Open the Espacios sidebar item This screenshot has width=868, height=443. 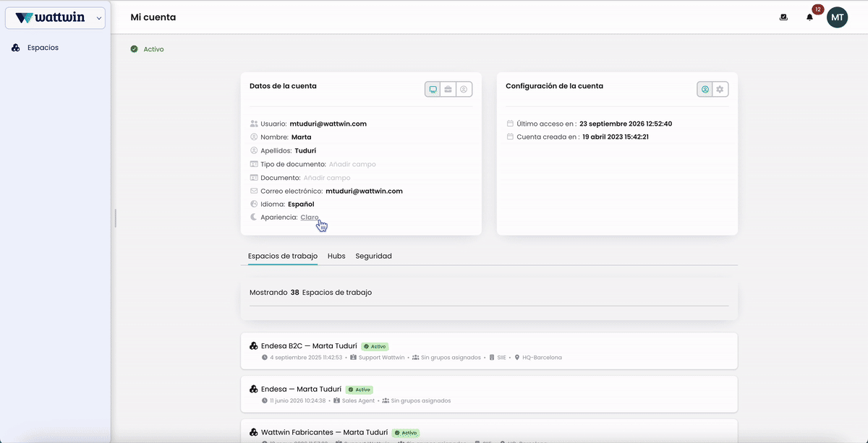tap(43, 48)
